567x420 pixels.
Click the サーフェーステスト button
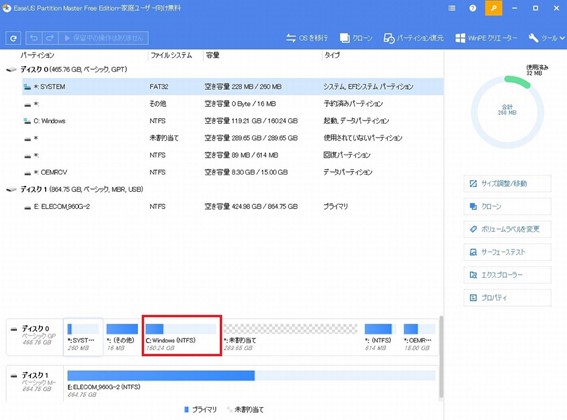coord(507,252)
